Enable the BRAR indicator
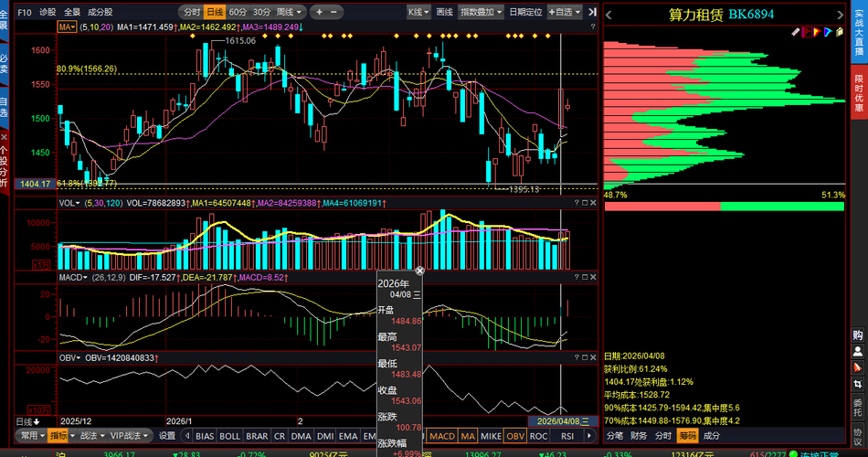The image size is (868, 457). click(257, 436)
